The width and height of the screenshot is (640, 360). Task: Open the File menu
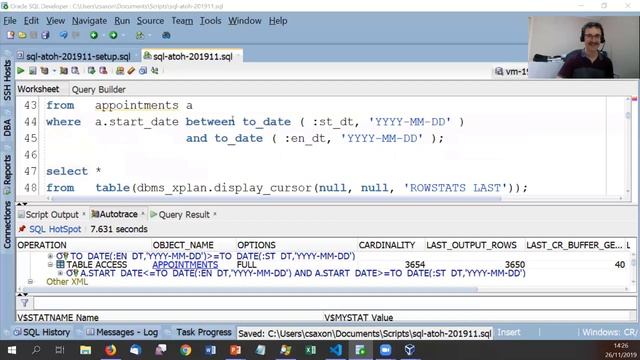tap(10, 21)
